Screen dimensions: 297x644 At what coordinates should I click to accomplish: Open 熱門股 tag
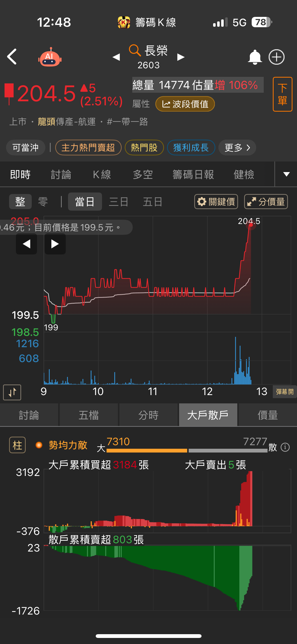144,148
